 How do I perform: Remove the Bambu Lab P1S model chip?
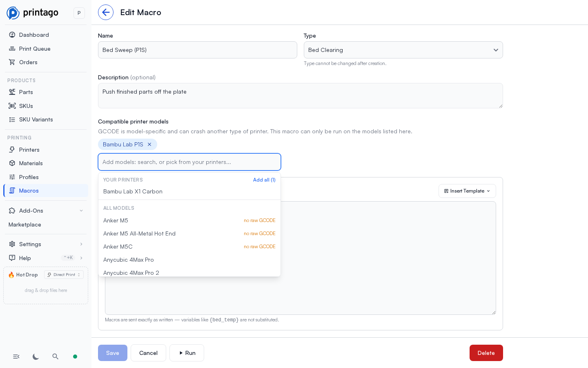pyautogui.click(x=149, y=144)
